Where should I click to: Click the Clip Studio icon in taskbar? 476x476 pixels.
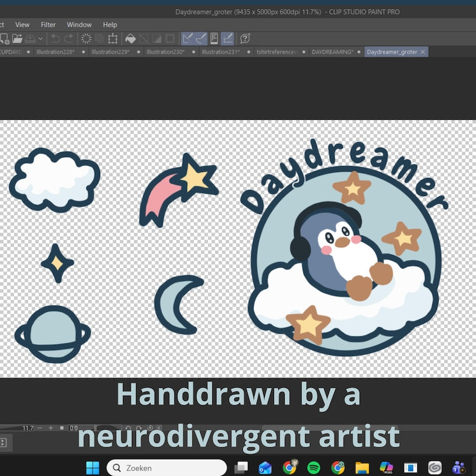pos(435,468)
